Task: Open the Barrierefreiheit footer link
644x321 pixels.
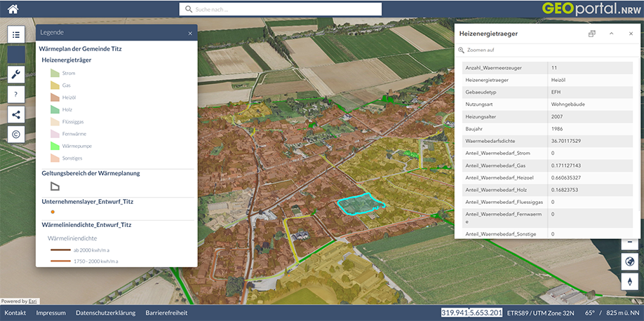Action: tap(166, 313)
